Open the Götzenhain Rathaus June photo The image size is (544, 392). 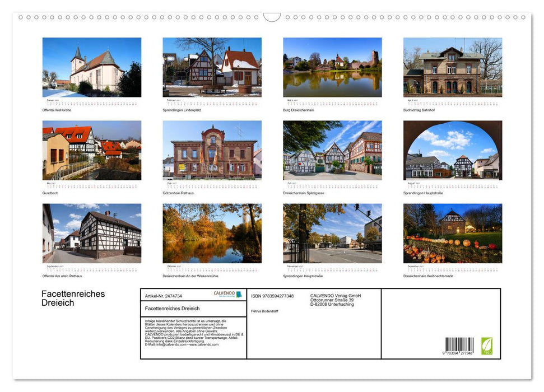point(212,150)
